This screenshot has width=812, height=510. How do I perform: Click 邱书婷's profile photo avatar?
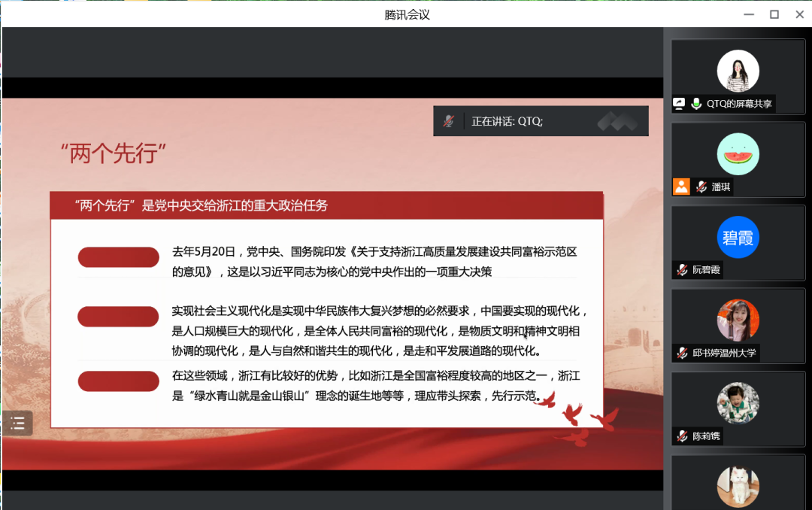pos(738,320)
